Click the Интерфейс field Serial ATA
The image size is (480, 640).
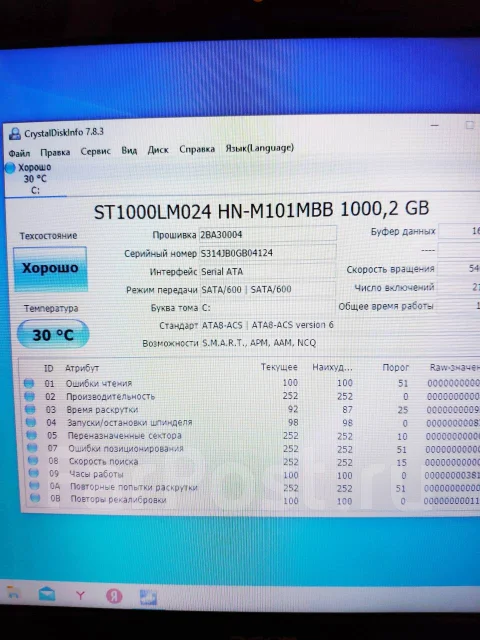[x=268, y=271]
